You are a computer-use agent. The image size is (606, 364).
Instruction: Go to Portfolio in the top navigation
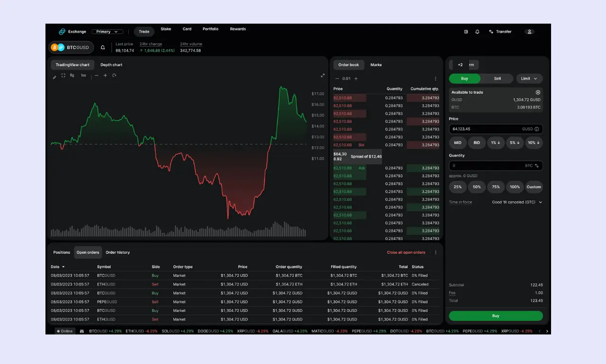tap(211, 29)
